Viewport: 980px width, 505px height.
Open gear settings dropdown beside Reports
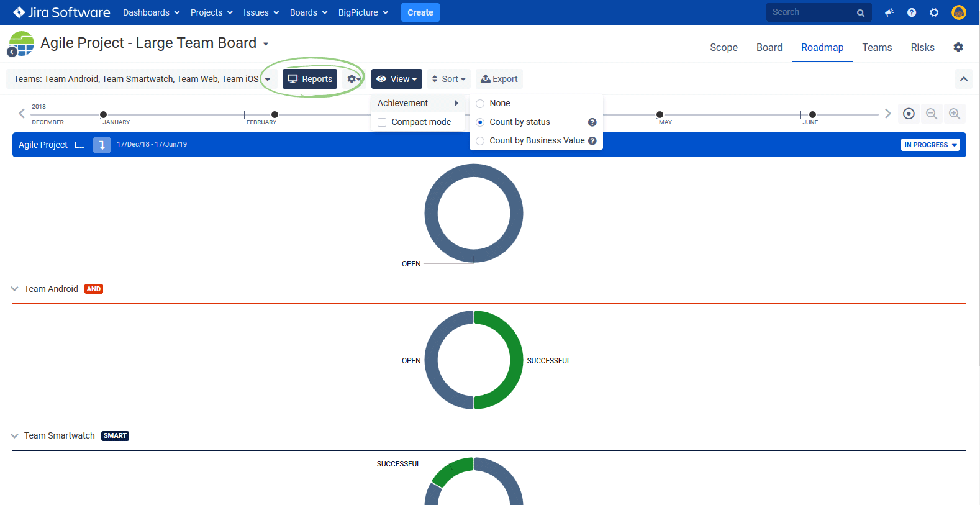pyautogui.click(x=354, y=79)
